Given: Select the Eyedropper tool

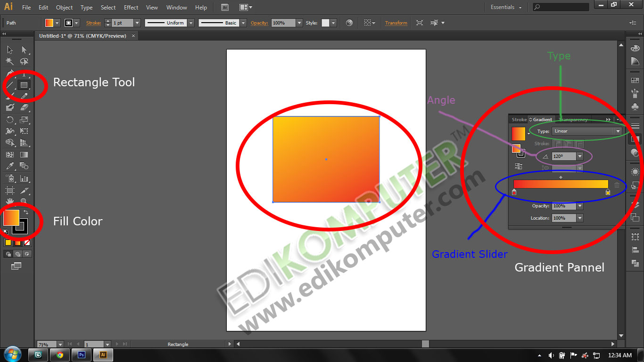Looking at the screenshot, I should point(9,166).
